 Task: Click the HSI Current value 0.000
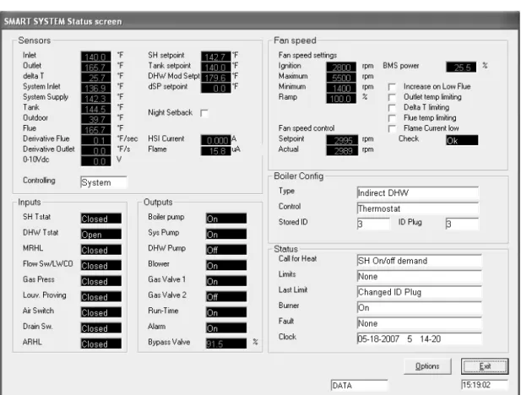(x=216, y=140)
